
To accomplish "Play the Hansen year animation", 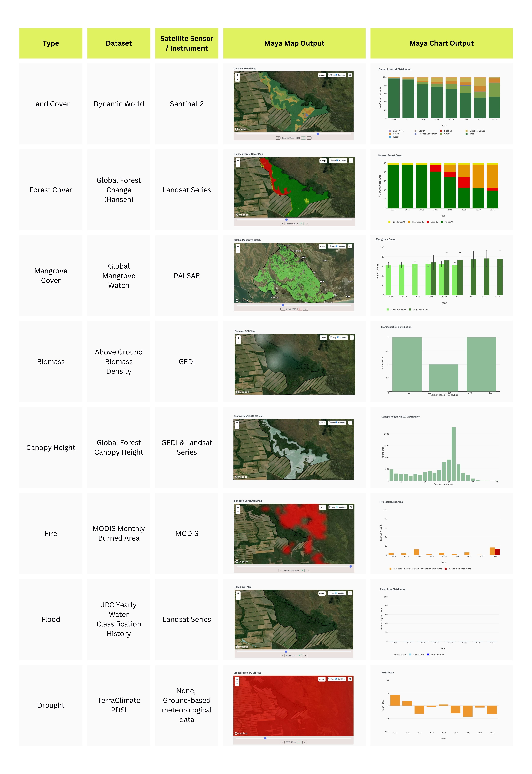I will pyautogui.click(x=301, y=224).
